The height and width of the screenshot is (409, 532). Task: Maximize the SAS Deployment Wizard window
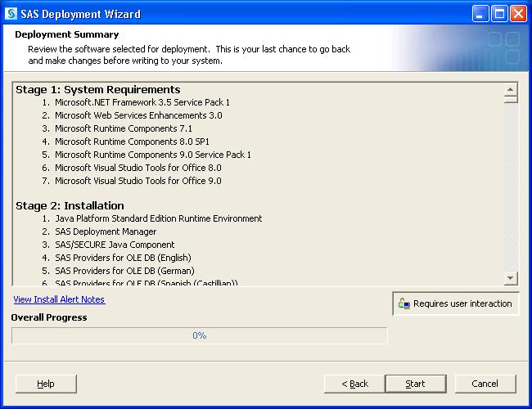click(x=499, y=14)
